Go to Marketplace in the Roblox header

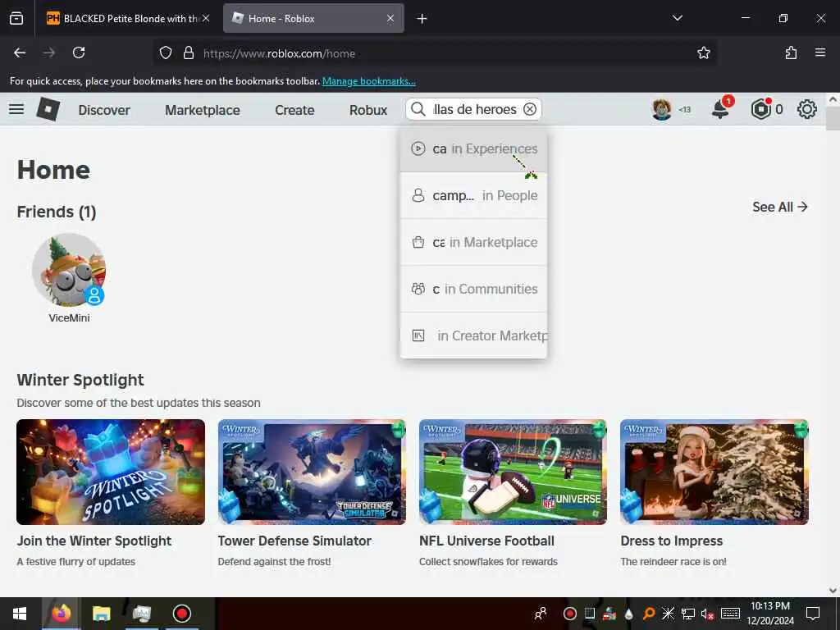pyautogui.click(x=203, y=110)
